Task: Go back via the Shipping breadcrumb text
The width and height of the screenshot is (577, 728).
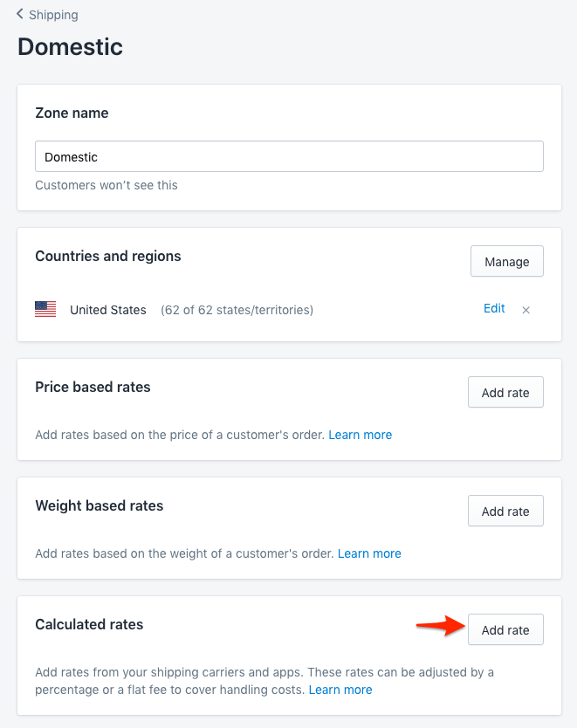Action: coord(53,15)
